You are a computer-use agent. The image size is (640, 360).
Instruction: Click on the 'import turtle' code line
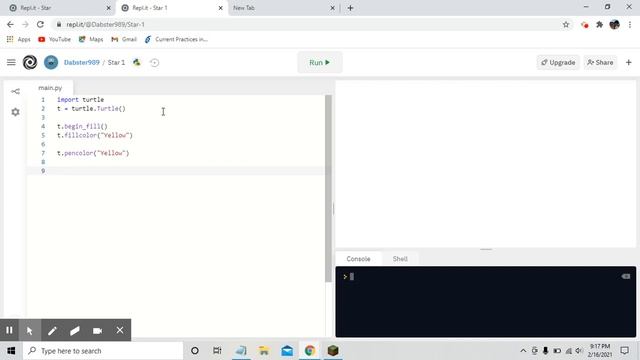80,100
